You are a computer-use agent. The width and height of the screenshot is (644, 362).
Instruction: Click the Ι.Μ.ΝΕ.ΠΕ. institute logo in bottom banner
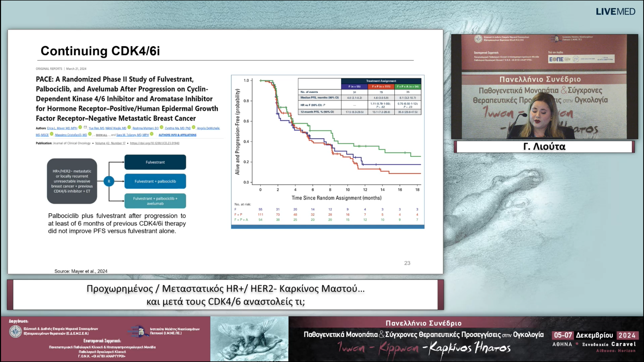(138, 331)
